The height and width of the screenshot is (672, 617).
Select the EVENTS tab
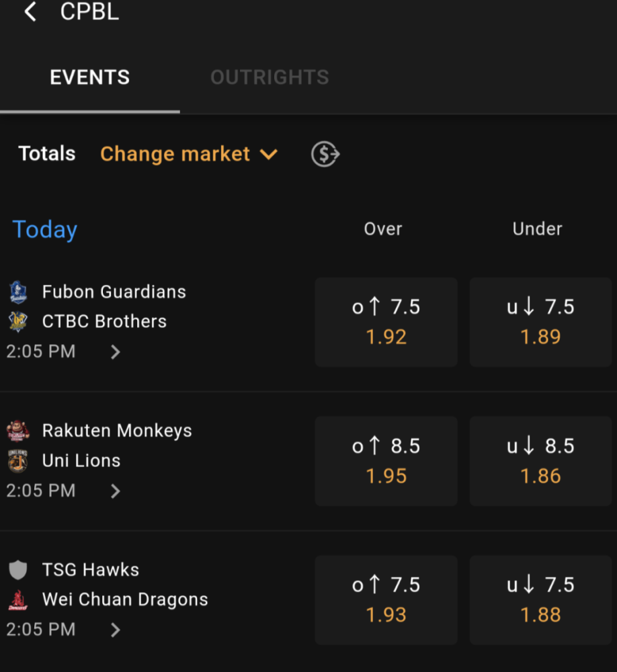tap(89, 77)
